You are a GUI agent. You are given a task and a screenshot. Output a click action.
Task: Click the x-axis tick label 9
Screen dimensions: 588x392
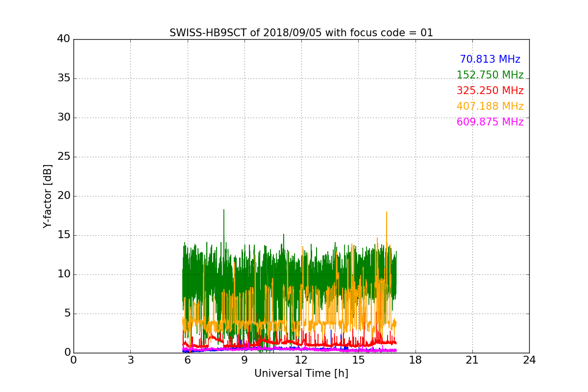pos(245,360)
